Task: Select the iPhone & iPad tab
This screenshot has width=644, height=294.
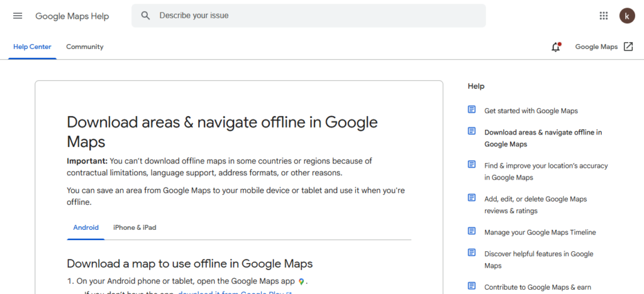Action: pyautogui.click(x=135, y=227)
